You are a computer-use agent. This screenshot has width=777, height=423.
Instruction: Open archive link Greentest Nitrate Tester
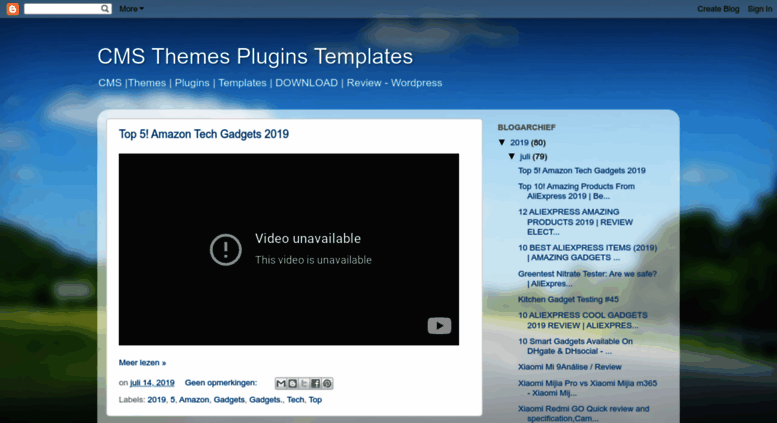pos(587,278)
